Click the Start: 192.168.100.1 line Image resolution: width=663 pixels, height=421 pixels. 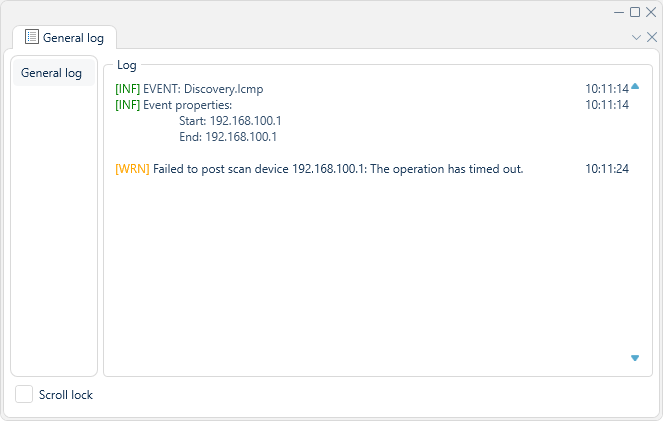[230, 121]
